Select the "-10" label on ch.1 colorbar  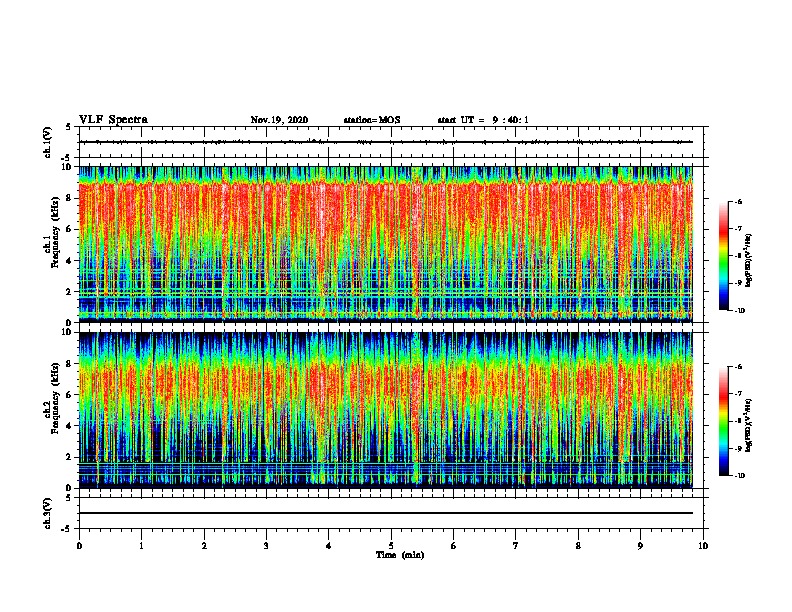click(739, 311)
